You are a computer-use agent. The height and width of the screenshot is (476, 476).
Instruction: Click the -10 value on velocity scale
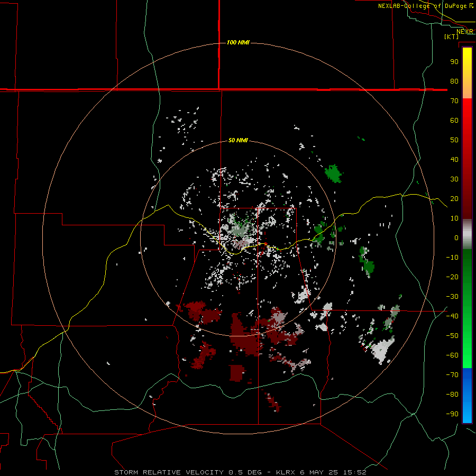pyautogui.click(x=452, y=258)
